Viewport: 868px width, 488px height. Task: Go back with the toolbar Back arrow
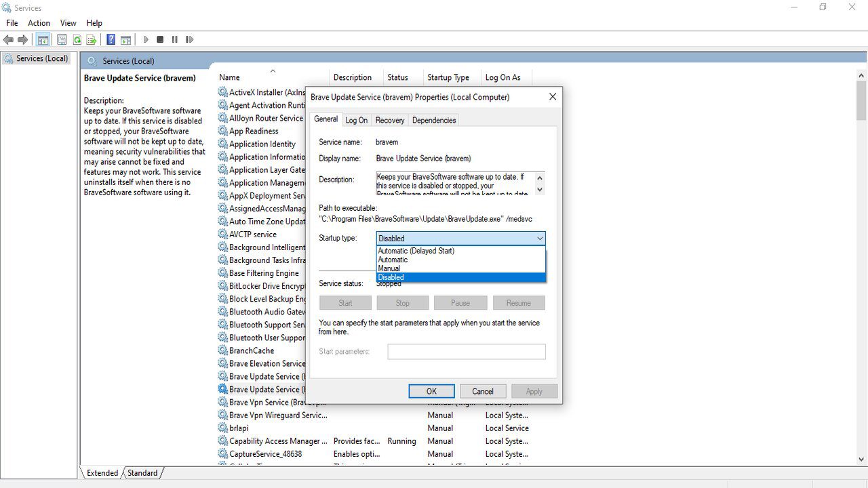(9, 40)
